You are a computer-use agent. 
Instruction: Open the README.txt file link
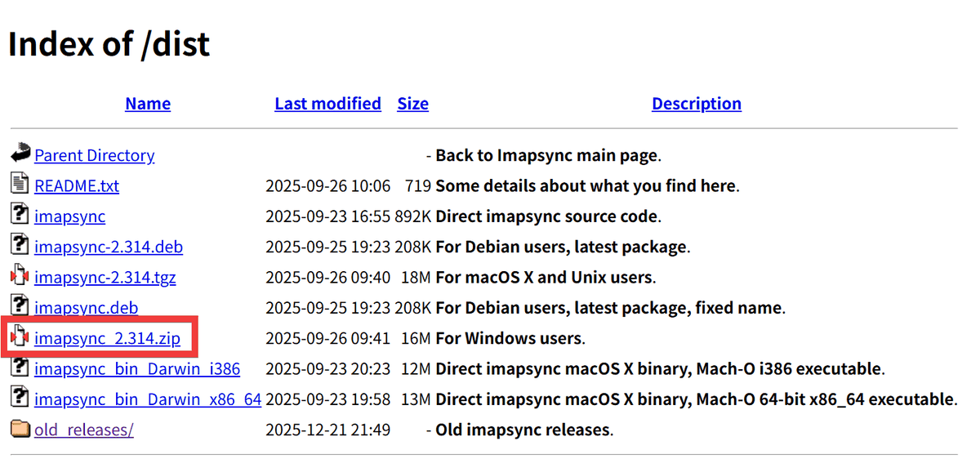pos(77,185)
